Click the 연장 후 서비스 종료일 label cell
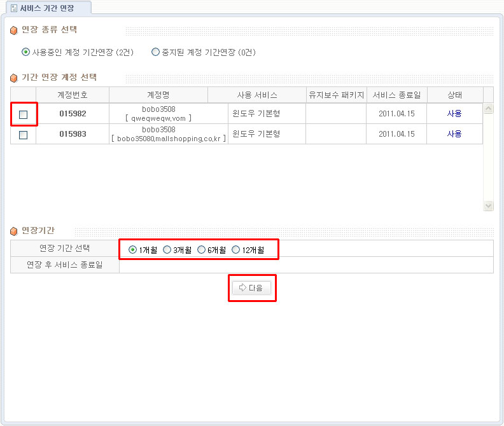Viewport: 504px width, 426px height. tap(65, 265)
